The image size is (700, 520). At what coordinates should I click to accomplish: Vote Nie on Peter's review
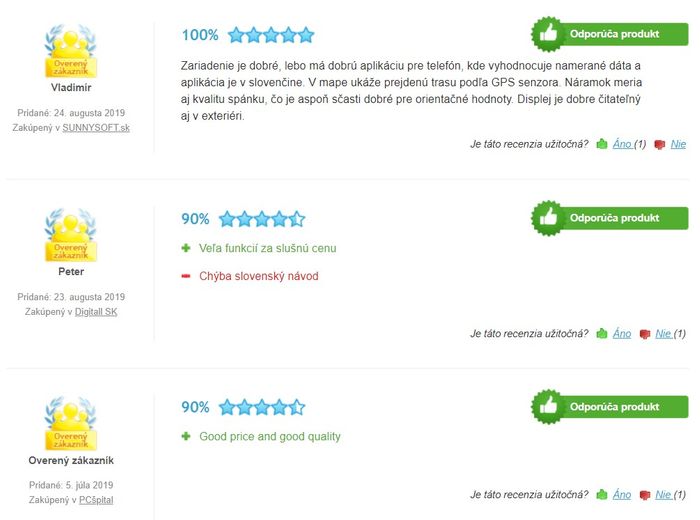[x=663, y=333]
